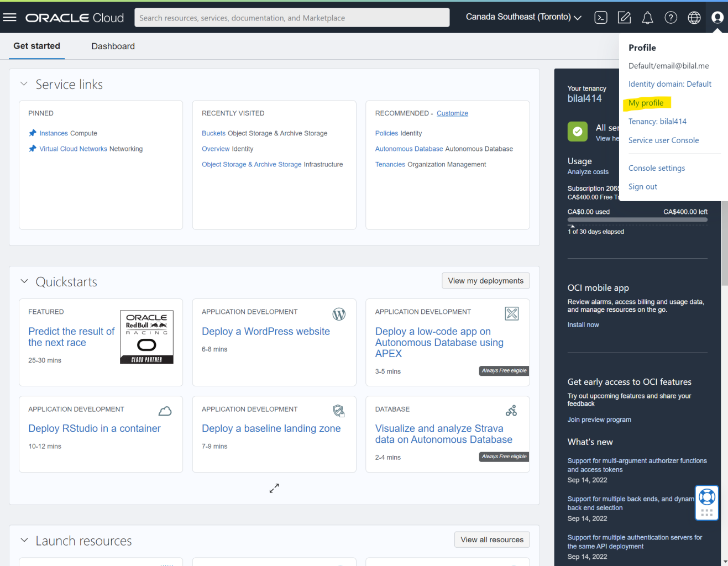Image resolution: width=728 pixels, height=566 pixels.
Task: Switch to the Get started tab
Action: tap(37, 46)
